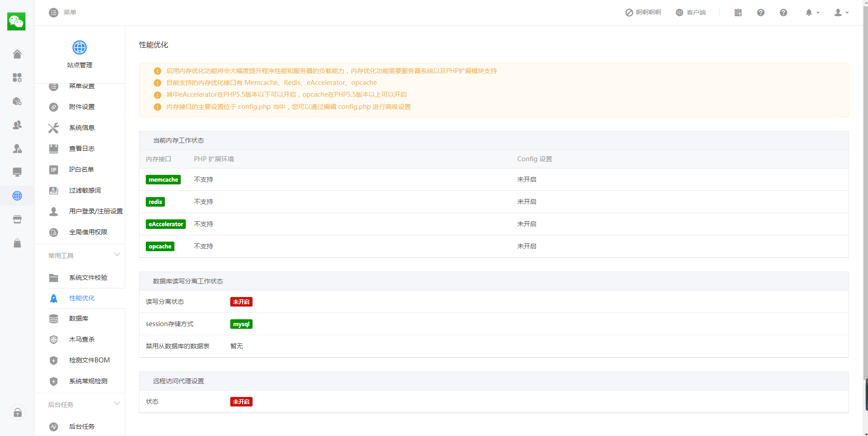The height and width of the screenshot is (436, 868).
Task: Open the 客户端 client link
Action: click(x=691, y=13)
